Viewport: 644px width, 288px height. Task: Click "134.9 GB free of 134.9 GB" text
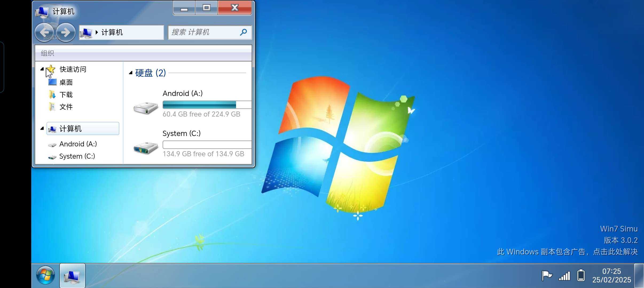[203, 154]
